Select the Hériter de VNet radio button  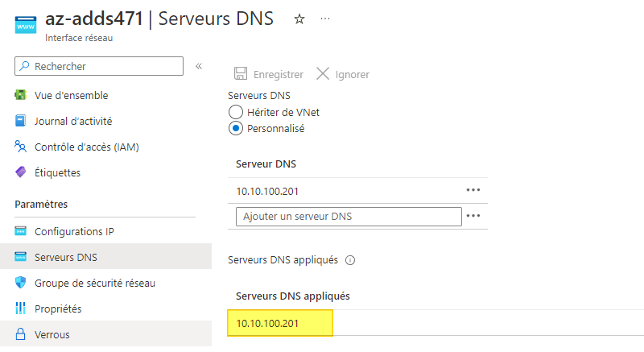pyautogui.click(x=236, y=112)
